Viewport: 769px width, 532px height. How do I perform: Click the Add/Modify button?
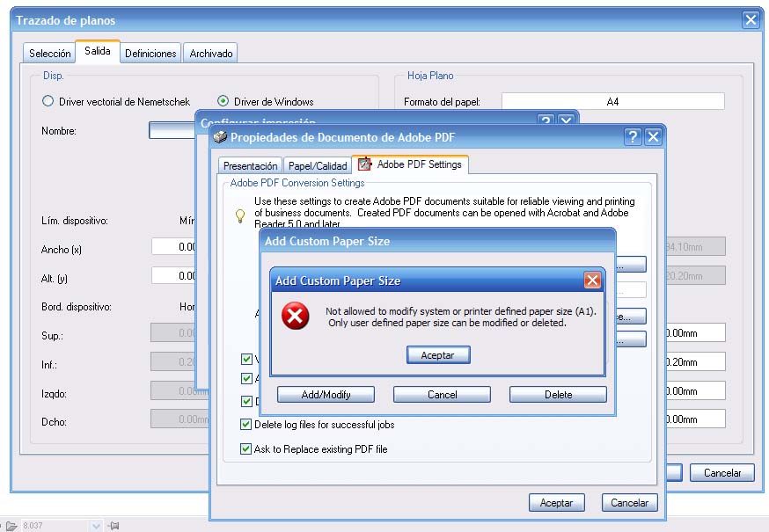[x=326, y=394]
